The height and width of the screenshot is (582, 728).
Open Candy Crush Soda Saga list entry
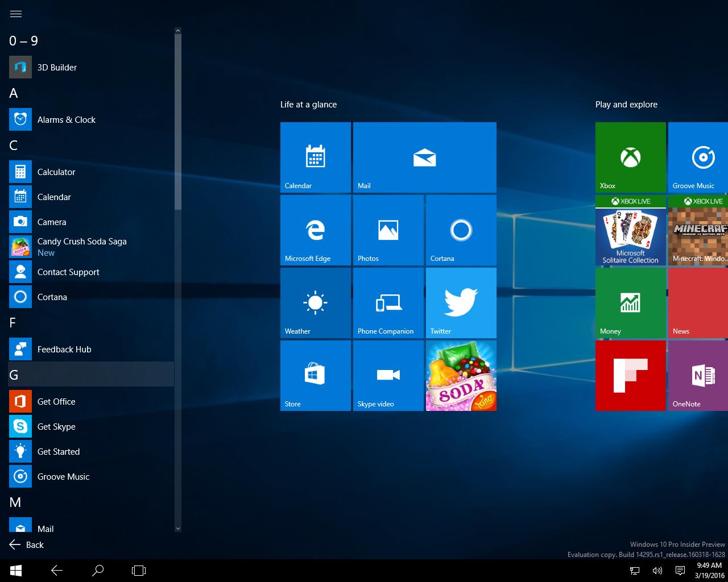point(91,247)
